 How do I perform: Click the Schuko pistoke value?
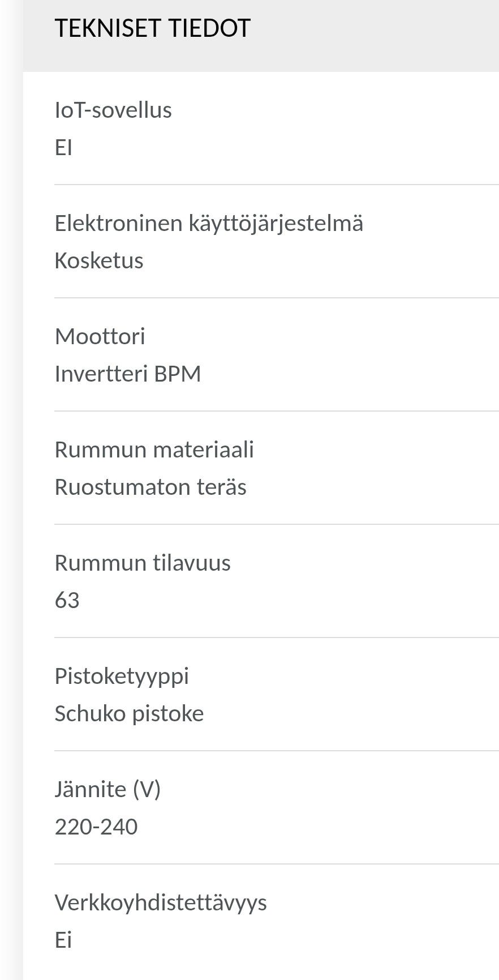click(x=129, y=713)
